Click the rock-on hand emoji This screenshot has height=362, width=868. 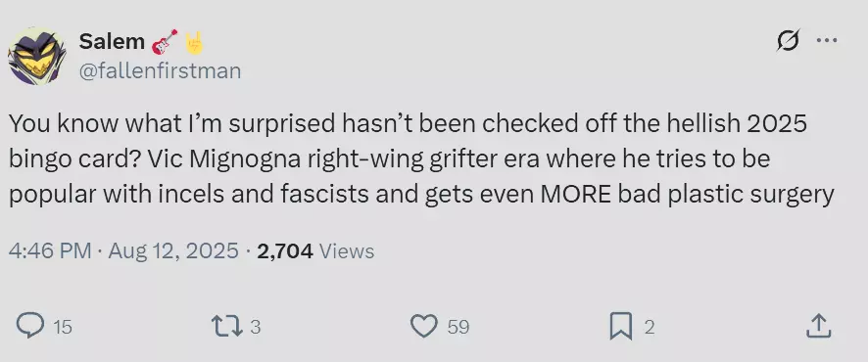tap(194, 42)
